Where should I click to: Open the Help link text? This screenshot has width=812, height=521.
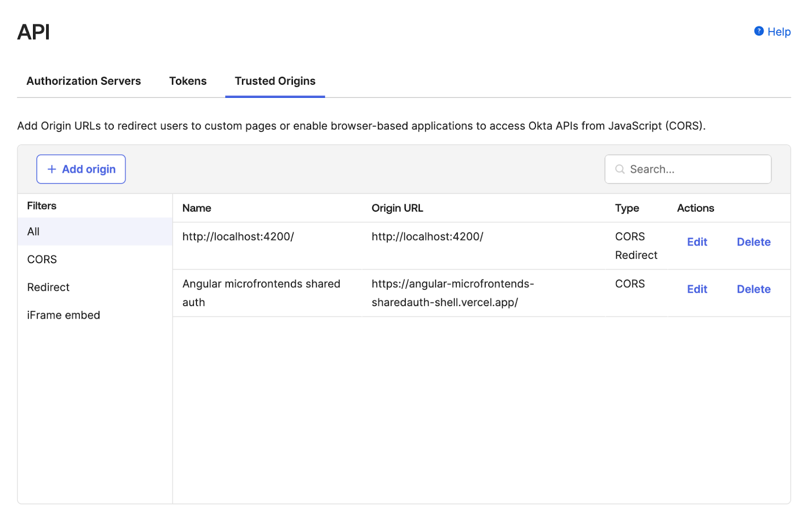[779, 32]
